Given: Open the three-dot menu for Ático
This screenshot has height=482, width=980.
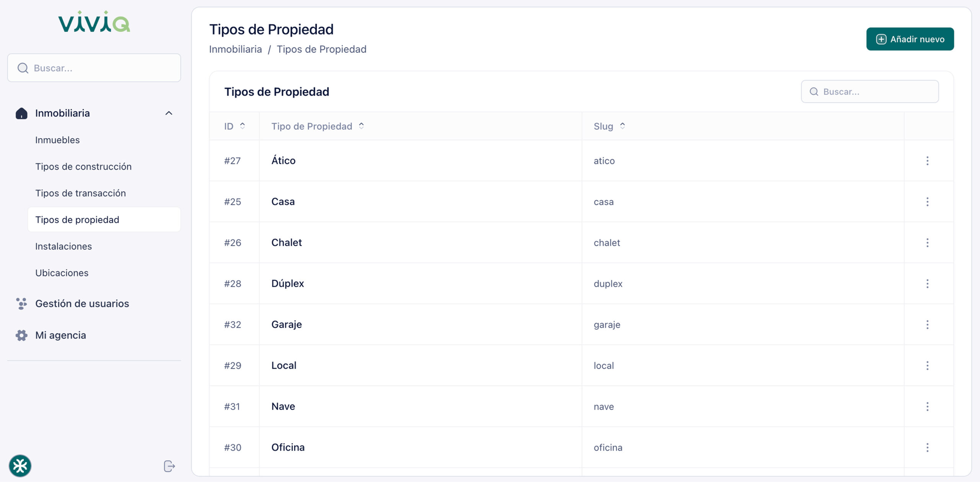Looking at the screenshot, I should 927,161.
